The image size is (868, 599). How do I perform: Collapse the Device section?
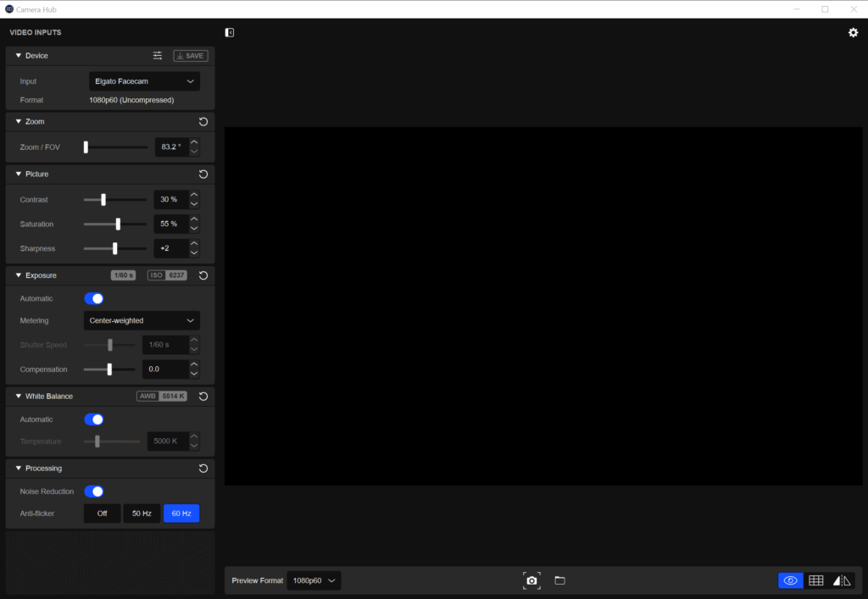(19, 55)
